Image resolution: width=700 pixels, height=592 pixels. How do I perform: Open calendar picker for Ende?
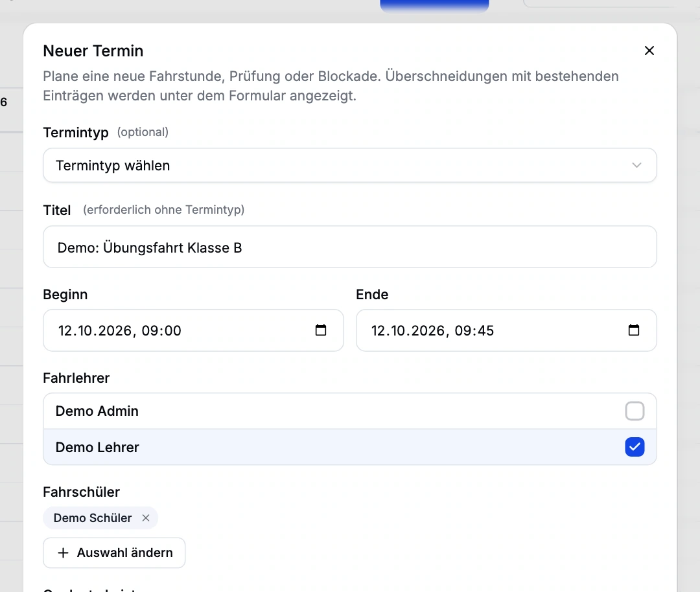pyautogui.click(x=633, y=330)
